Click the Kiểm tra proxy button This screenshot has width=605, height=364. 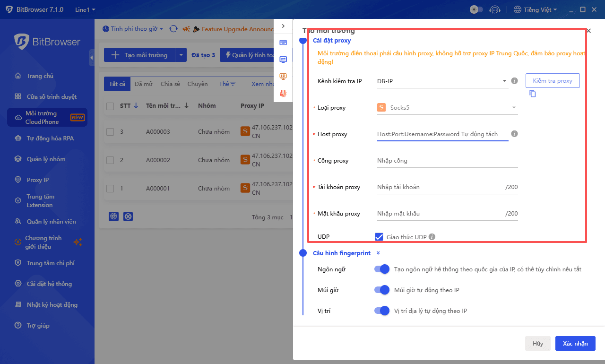(552, 81)
